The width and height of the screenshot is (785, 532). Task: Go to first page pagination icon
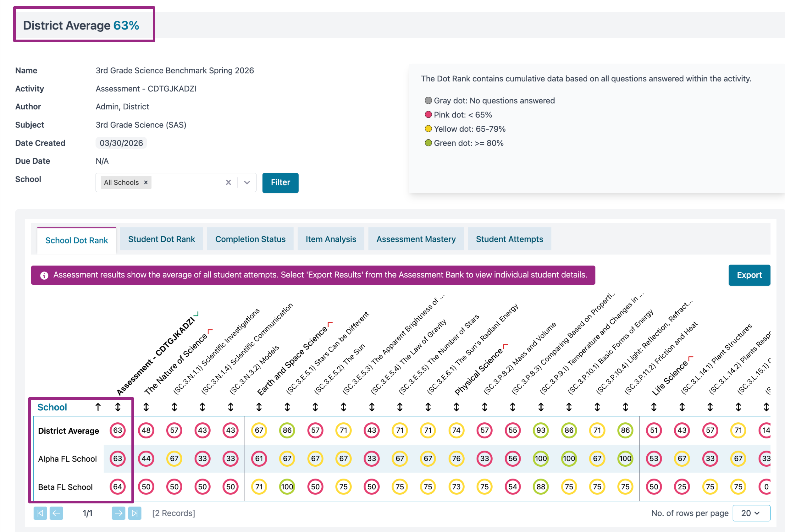(40, 513)
